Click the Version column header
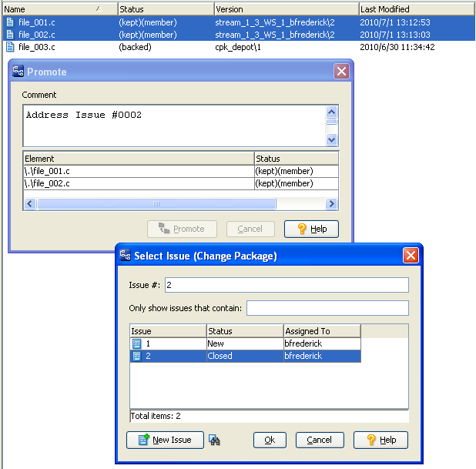This screenshot has height=469, width=476. coord(285,9)
